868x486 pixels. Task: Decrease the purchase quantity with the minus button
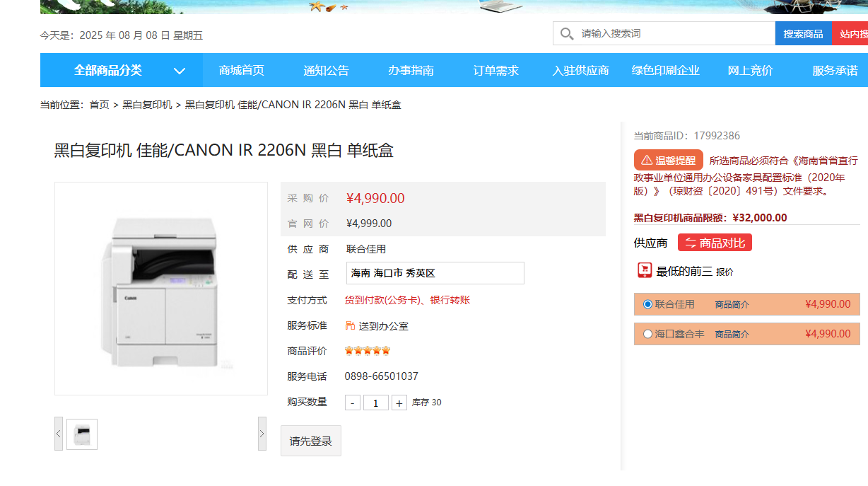(353, 403)
